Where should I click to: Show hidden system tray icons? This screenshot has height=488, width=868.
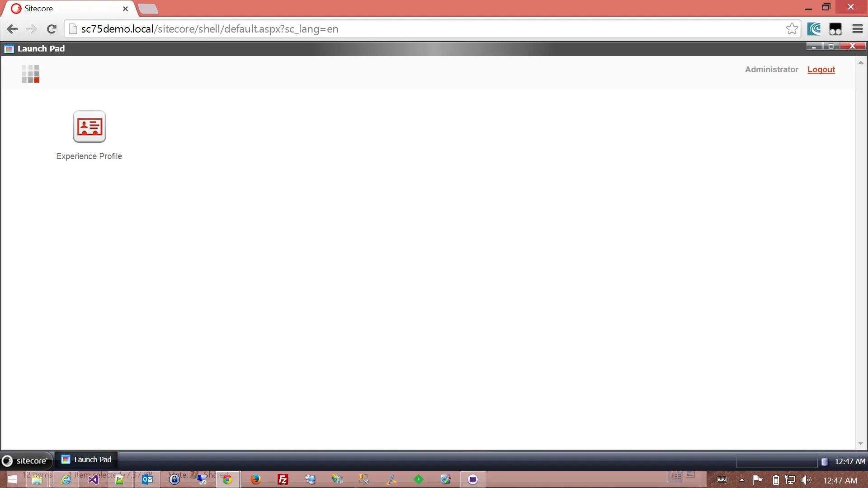click(742, 480)
